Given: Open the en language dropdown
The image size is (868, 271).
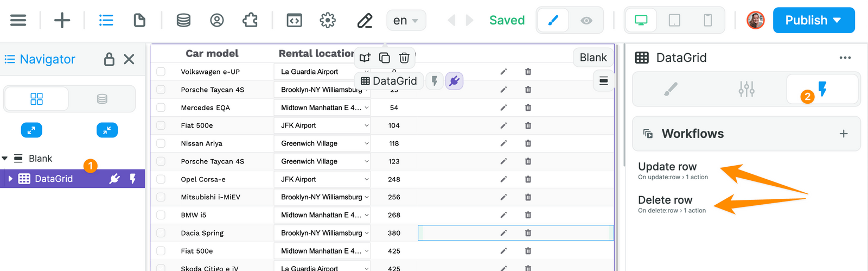Looking at the screenshot, I should click(x=406, y=21).
